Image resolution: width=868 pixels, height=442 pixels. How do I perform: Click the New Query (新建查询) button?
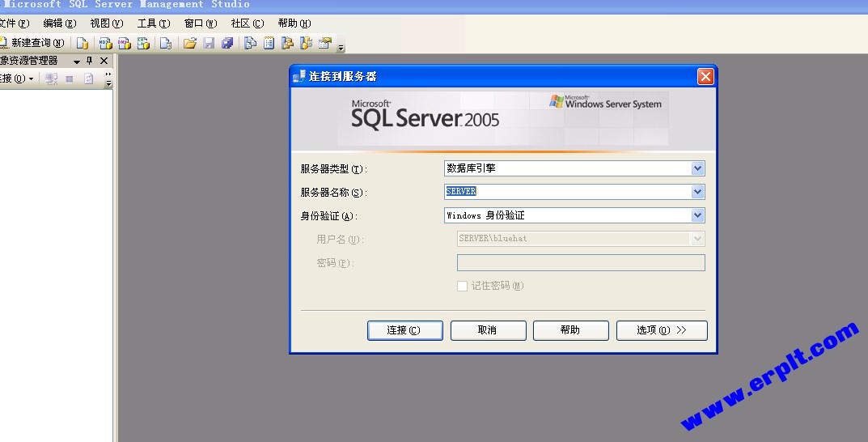pos(32,43)
